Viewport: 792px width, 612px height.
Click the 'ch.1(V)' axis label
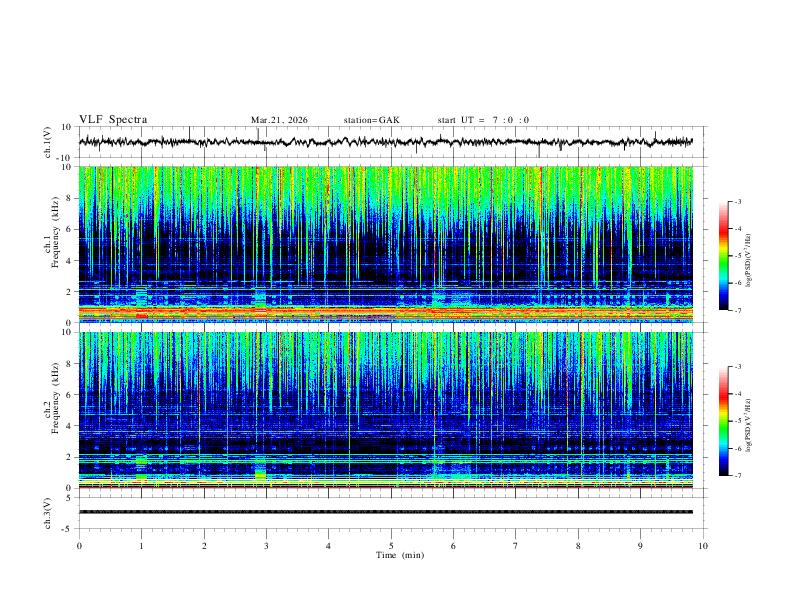pos(48,142)
